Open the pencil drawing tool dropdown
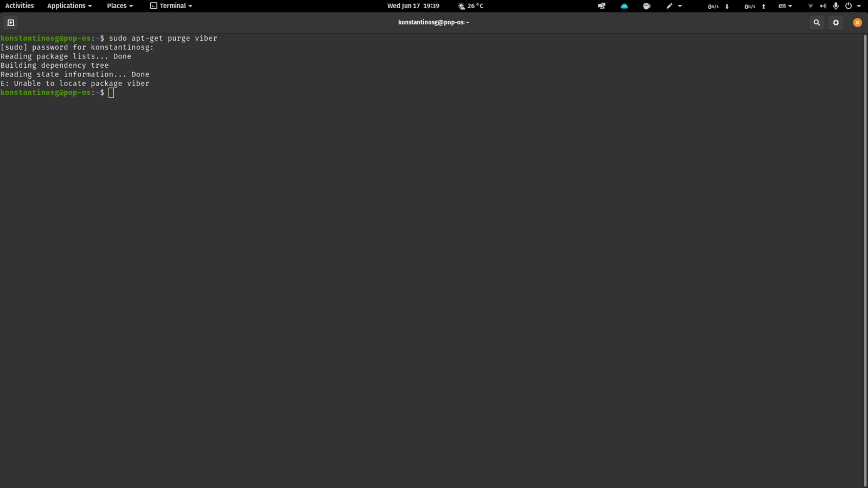The height and width of the screenshot is (488, 868). (x=674, y=6)
